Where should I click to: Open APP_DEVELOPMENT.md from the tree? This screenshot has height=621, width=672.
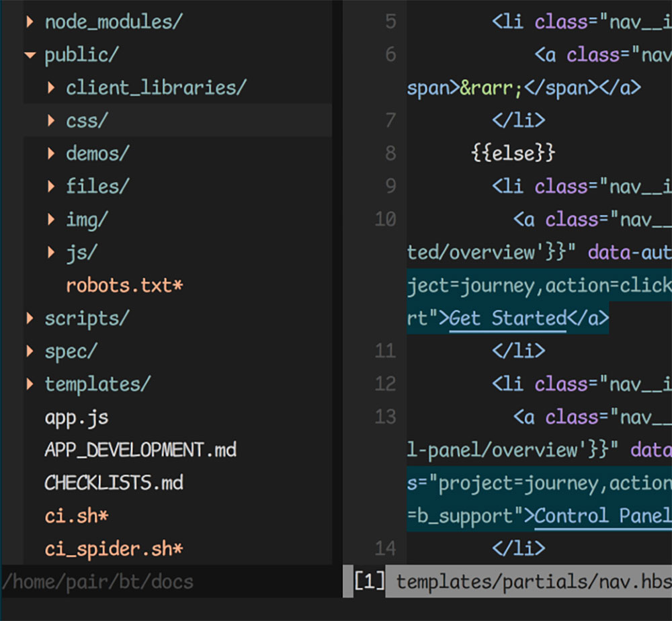[x=140, y=450]
